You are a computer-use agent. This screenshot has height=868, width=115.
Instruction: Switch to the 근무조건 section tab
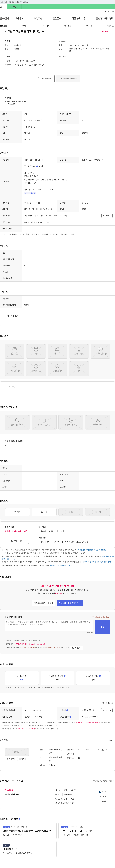coord(25,26)
